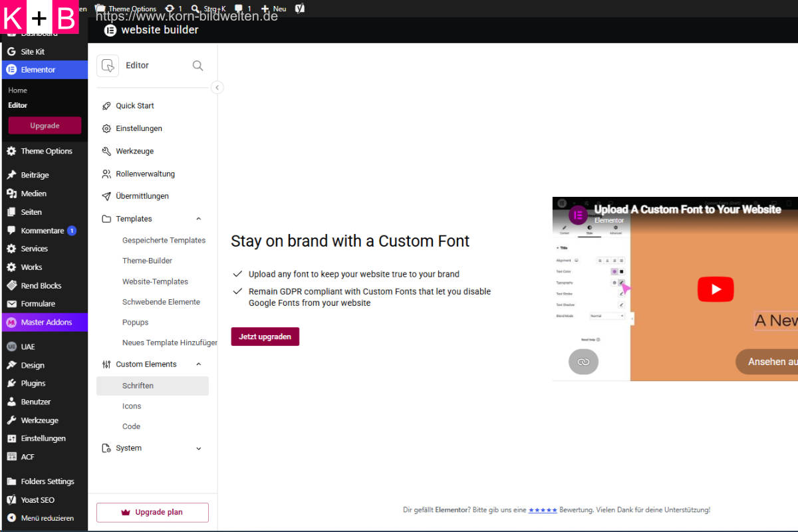Click the search magnifier in Editor panel
The image size is (798, 532).
(x=198, y=65)
